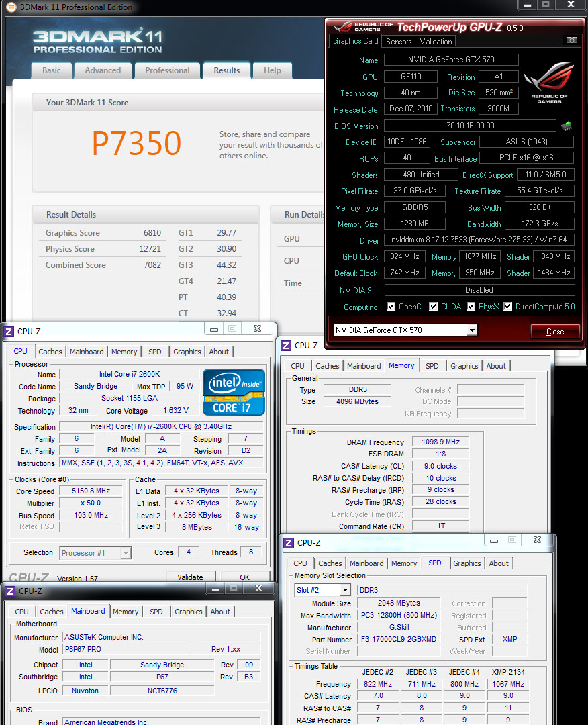This screenshot has height=725, width=588.
Task: Click the OK button in CPU-Z
Action: (244, 577)
